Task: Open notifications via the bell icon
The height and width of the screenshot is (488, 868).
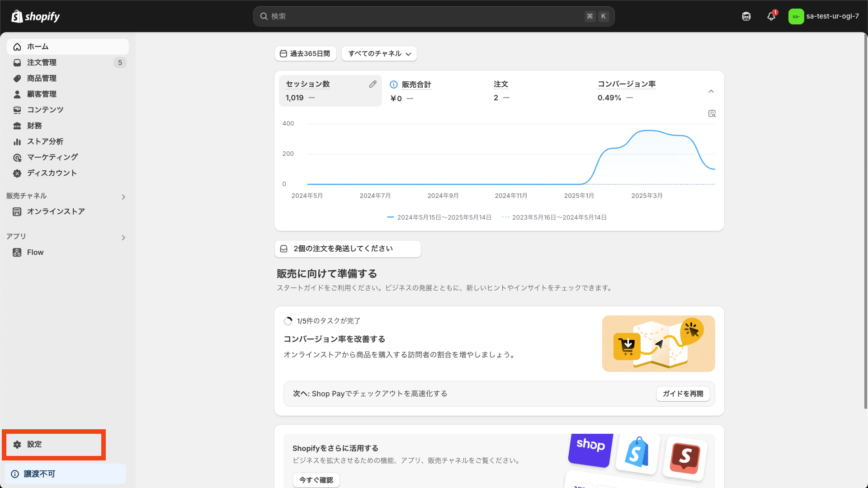Action: pyautogui.click(x=771, y=16)
